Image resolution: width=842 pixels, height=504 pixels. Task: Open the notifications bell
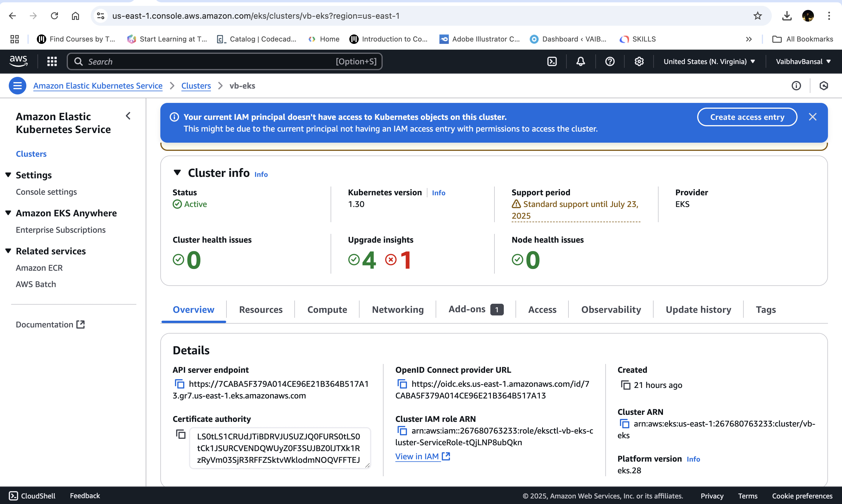[x=581, y=61]
